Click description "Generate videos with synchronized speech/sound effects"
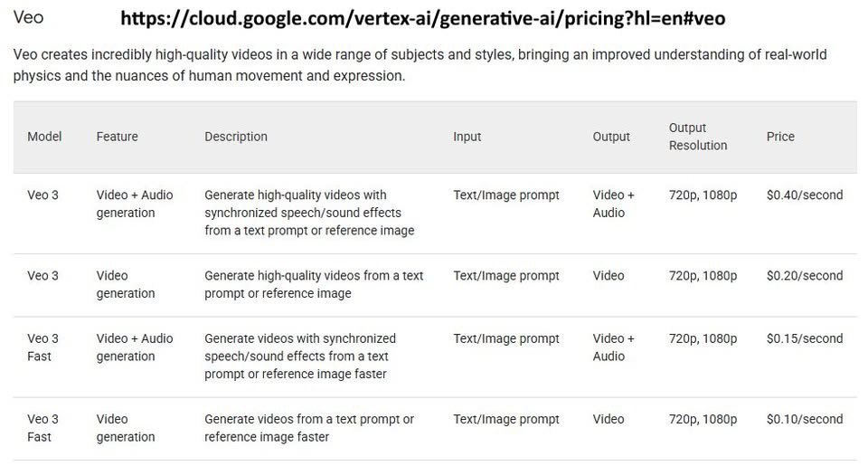Image resolution: width=868 pixels, height=466 pixels. (x=299, y=356)
